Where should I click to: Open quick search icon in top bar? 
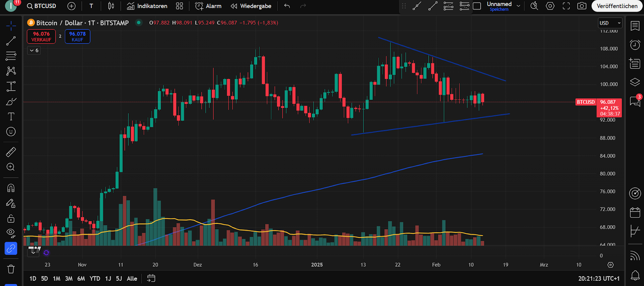coord(534,6)
